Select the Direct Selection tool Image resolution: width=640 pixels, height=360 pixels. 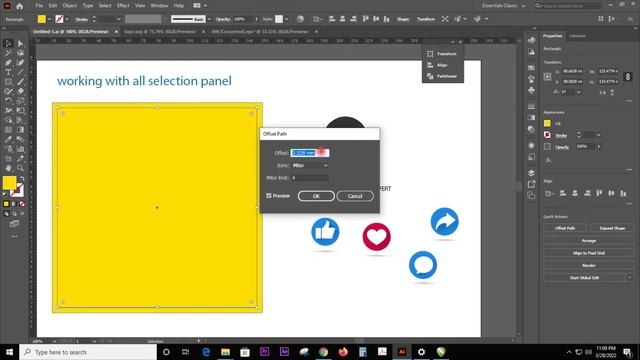tap(20, 43)
